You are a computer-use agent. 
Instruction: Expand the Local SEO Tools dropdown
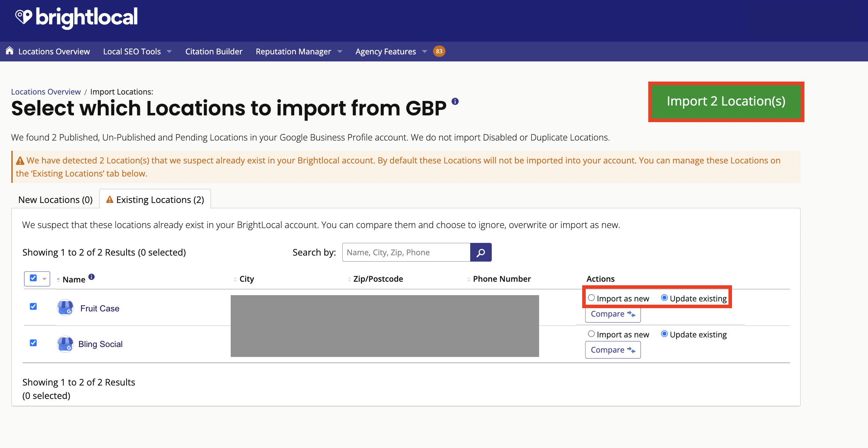click(169, 52)
